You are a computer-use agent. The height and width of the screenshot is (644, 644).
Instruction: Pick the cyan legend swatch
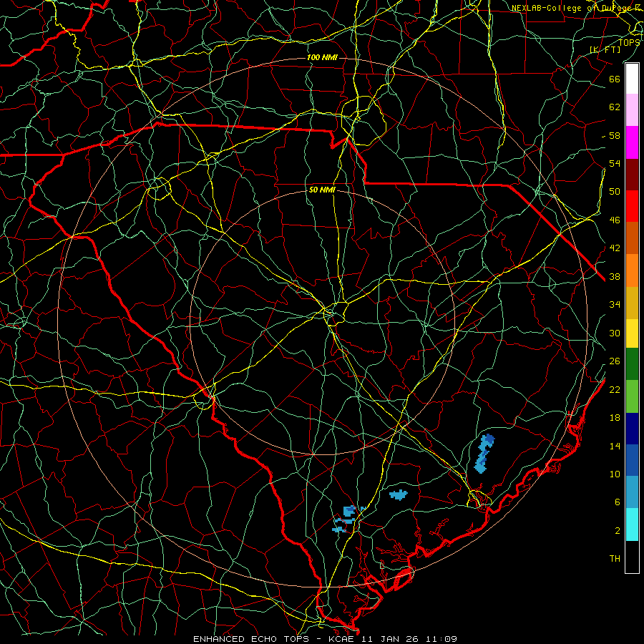(x=632, y=525)
